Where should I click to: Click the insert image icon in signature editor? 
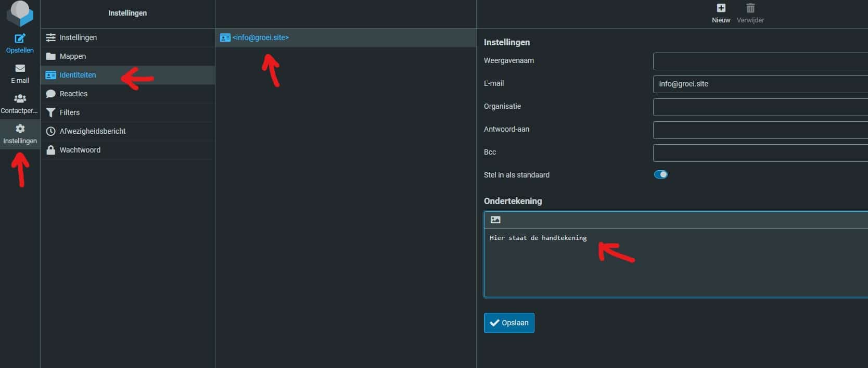point(495,220)
